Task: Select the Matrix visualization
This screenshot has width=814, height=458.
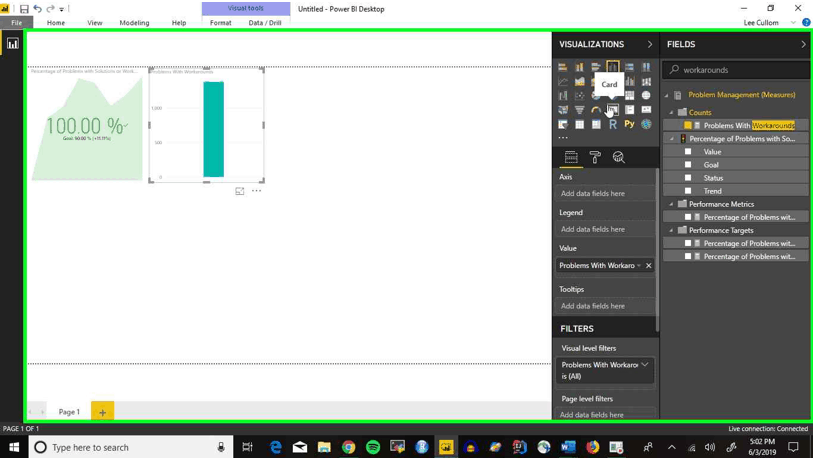Action: point(596,124)
